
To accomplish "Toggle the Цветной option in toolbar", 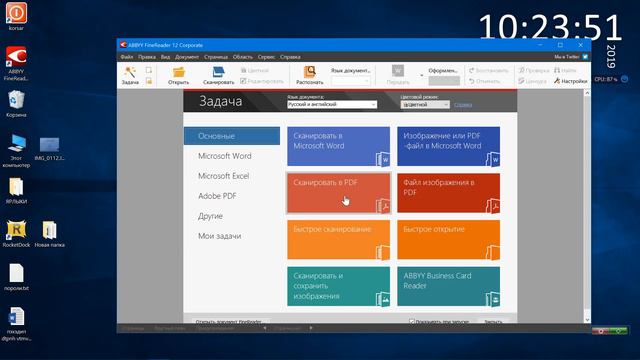I will 255,70.
